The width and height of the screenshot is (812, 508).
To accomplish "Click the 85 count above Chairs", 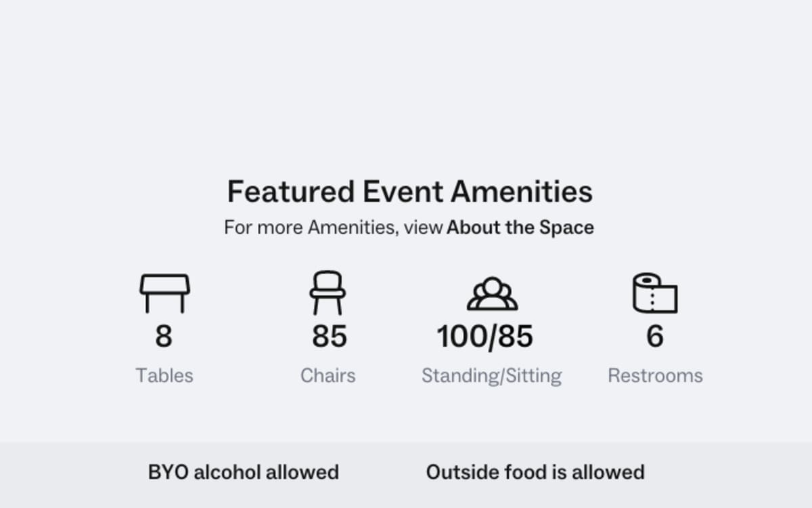I will point(329,337).
